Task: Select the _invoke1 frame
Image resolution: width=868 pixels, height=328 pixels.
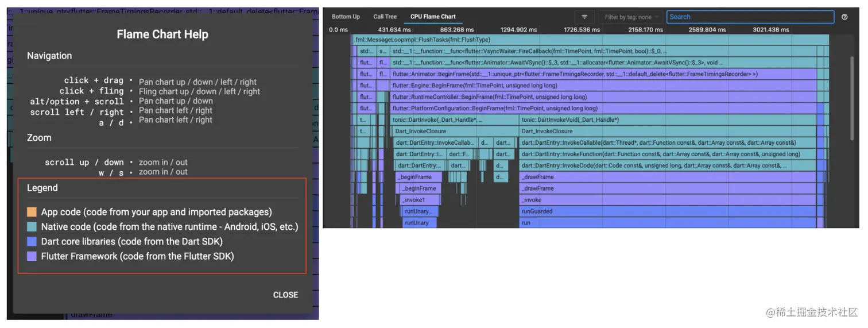Action: click(x=421, y=200)
